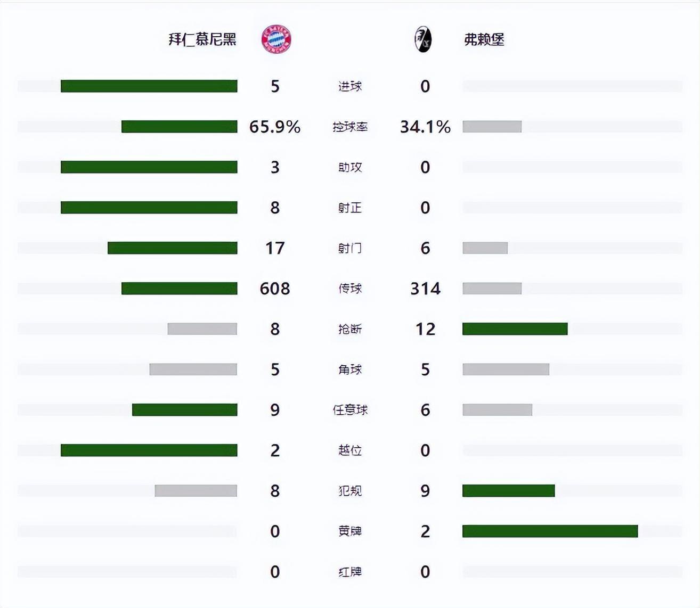Click Freiburg's 314 passes number
This screenshot has height=608, width=700.
pyautogui.click(x=425, y=289)
